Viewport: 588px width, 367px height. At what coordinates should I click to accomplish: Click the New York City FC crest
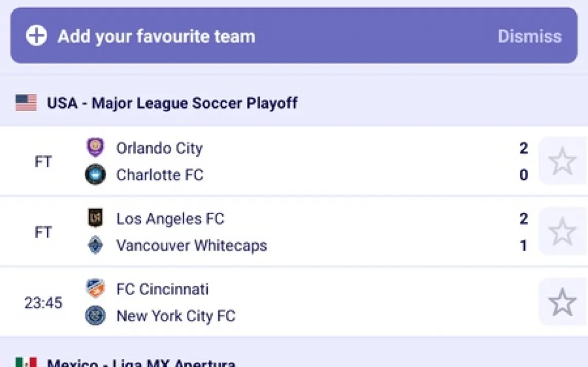(x=95, y=315)
